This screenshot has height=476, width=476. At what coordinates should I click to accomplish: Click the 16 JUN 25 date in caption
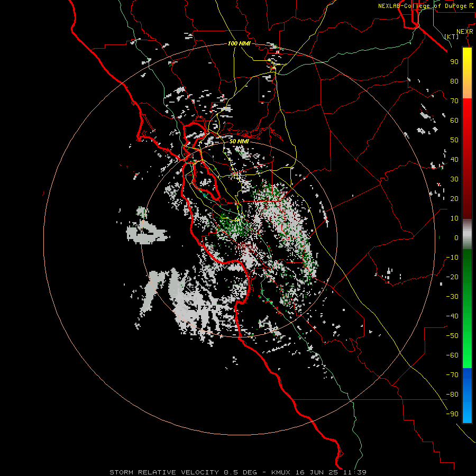pos(317,472)
